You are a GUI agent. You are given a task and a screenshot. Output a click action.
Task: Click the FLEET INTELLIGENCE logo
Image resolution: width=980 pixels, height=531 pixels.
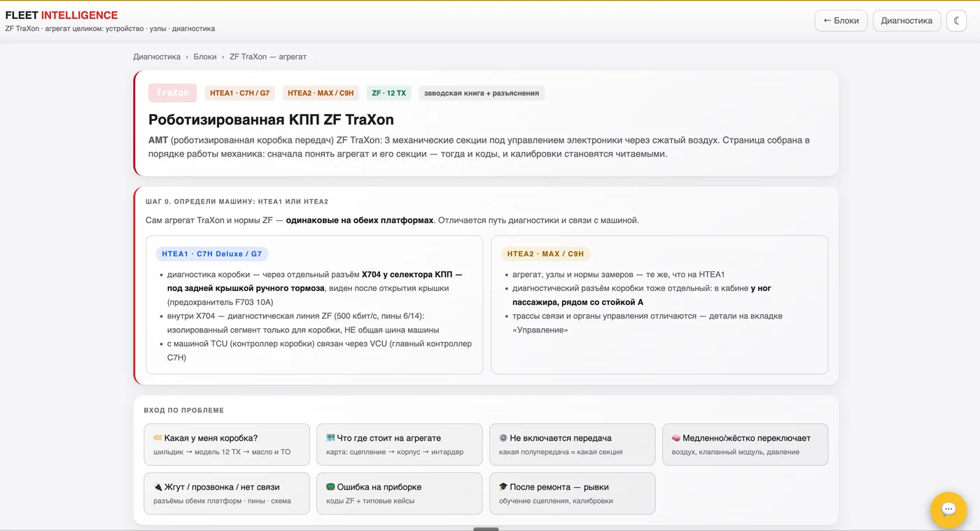coord(62,15)
